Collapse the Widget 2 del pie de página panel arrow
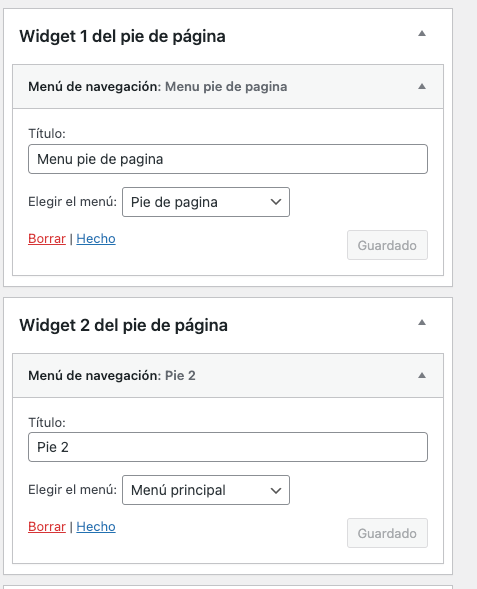Screen dimensions: 477x589 [422, 322]
